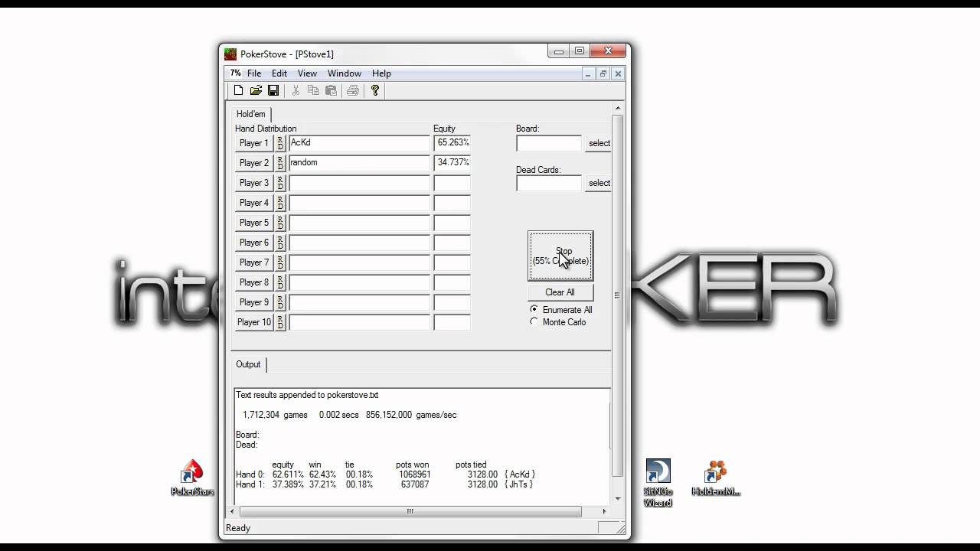Open the Window menu
Viewport: 980px width, 551px height.
(x=345, y=73)
